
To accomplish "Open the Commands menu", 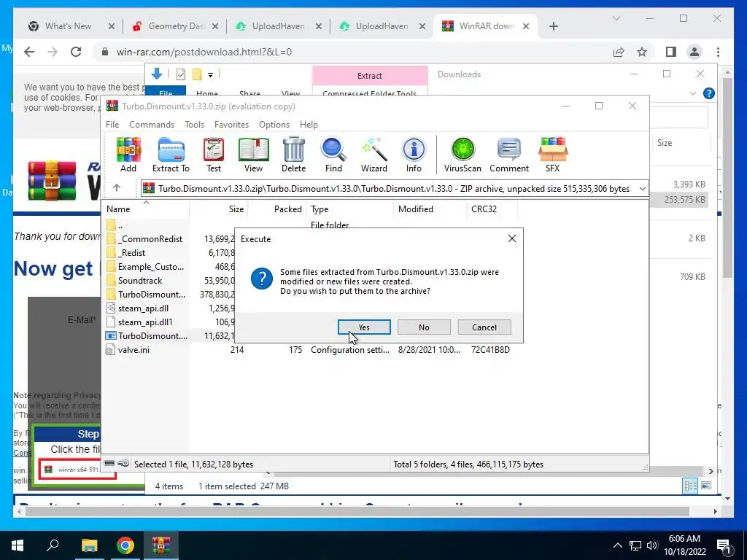I will (x=152, y=124).
